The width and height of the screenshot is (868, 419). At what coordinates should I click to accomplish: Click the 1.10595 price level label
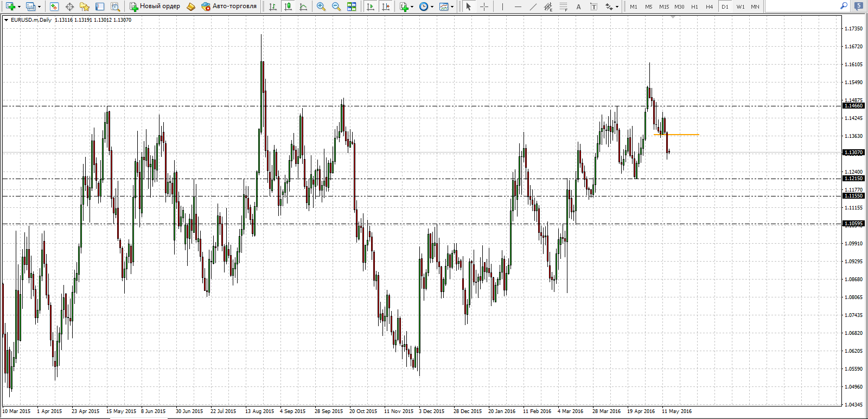tap(853, 224)
